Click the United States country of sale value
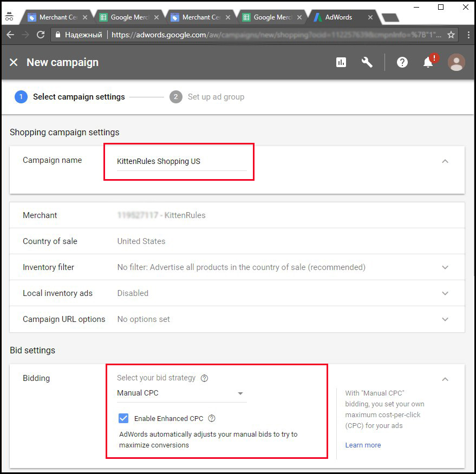This screenshot has height=474, width=476. [x=141, y=241]
